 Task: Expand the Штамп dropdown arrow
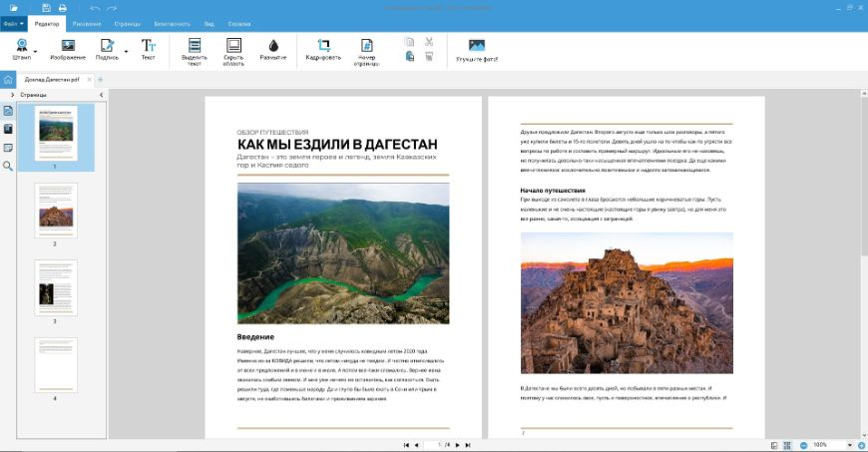point(36,52)
